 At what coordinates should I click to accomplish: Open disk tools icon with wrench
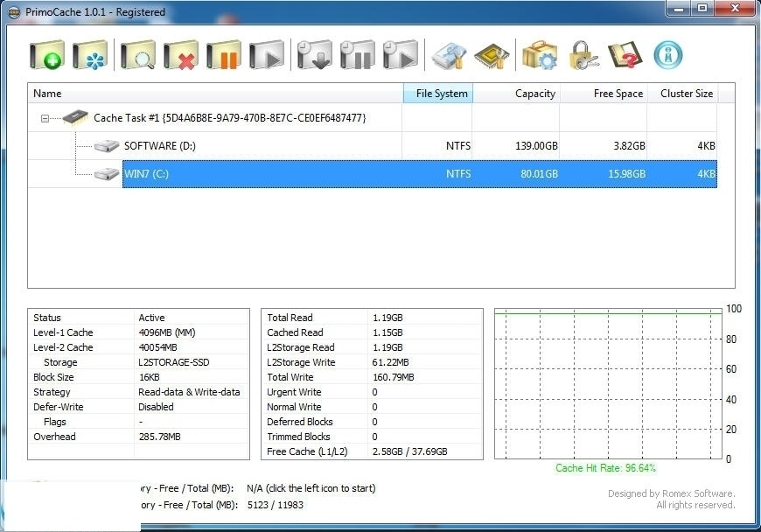(449, 55)
